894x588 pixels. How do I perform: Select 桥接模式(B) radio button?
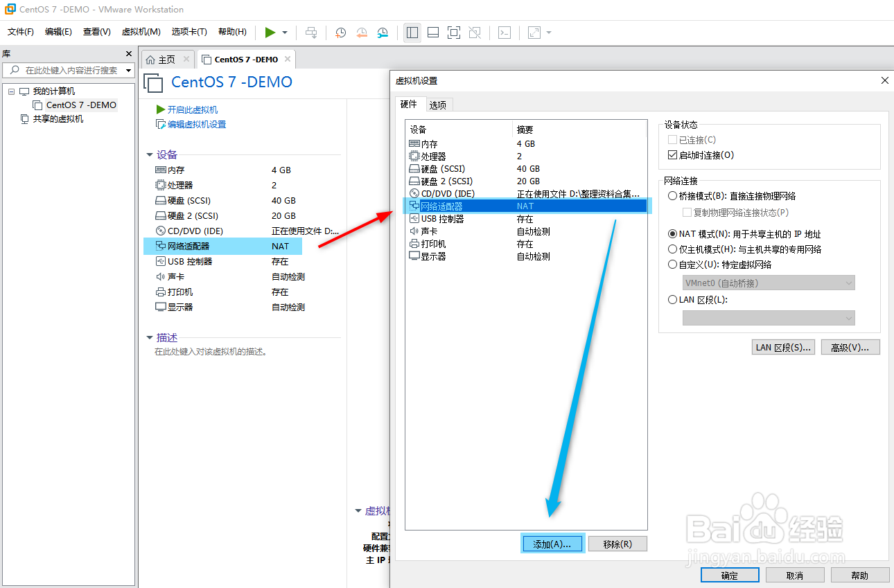point(672,196)
